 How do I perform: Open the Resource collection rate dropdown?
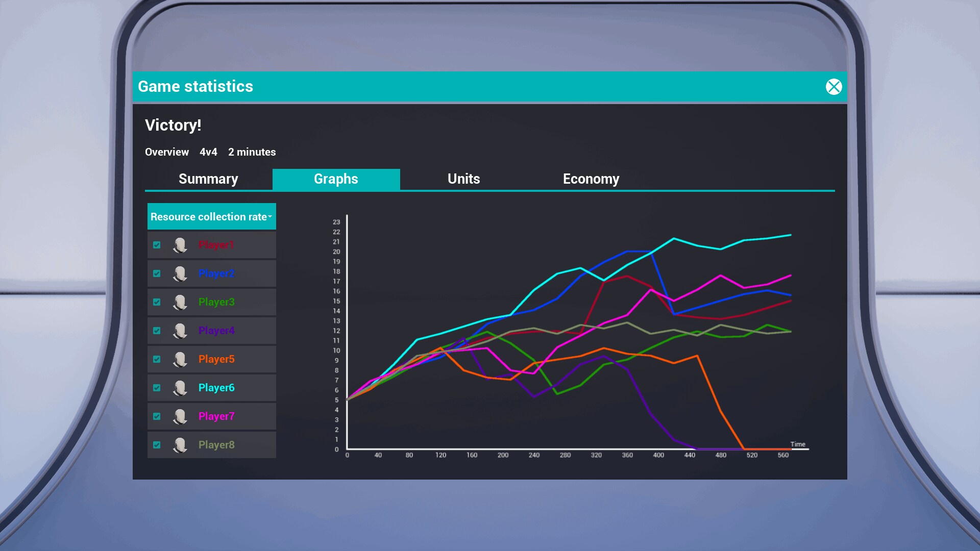point(211,216)
